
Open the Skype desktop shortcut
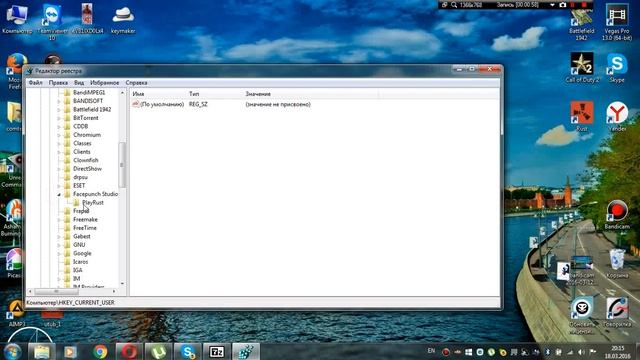pyautogui.click(x=617, y=68)
